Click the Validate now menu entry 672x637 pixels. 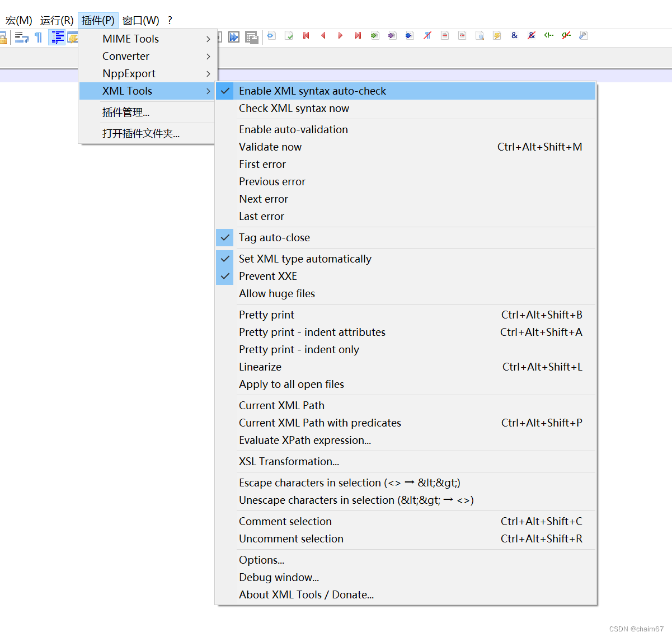pos(270,147)
